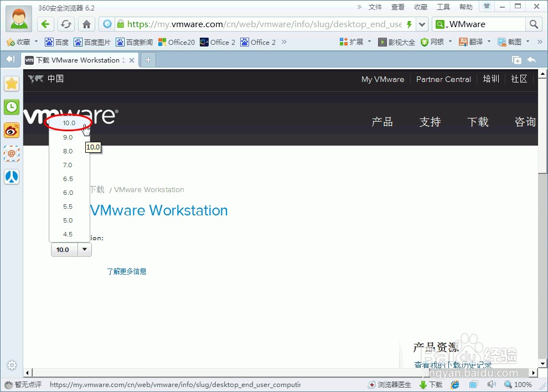Click the 了解更多信息 link
Screen dimensions: 548x392
tap(127, 271)
